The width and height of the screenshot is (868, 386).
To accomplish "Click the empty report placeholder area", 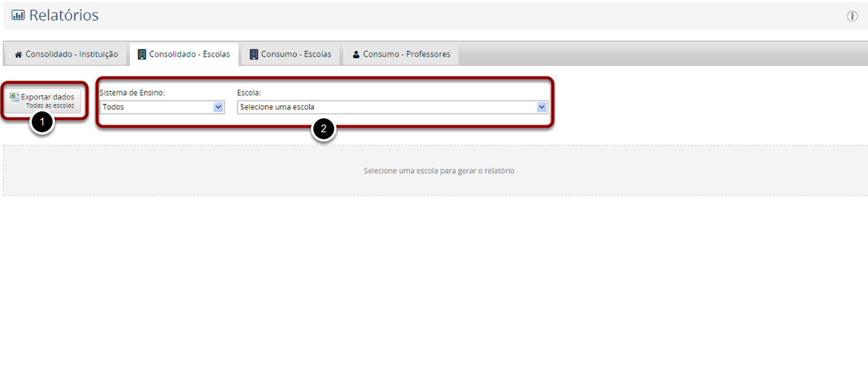I will click(x=438, y=170).
